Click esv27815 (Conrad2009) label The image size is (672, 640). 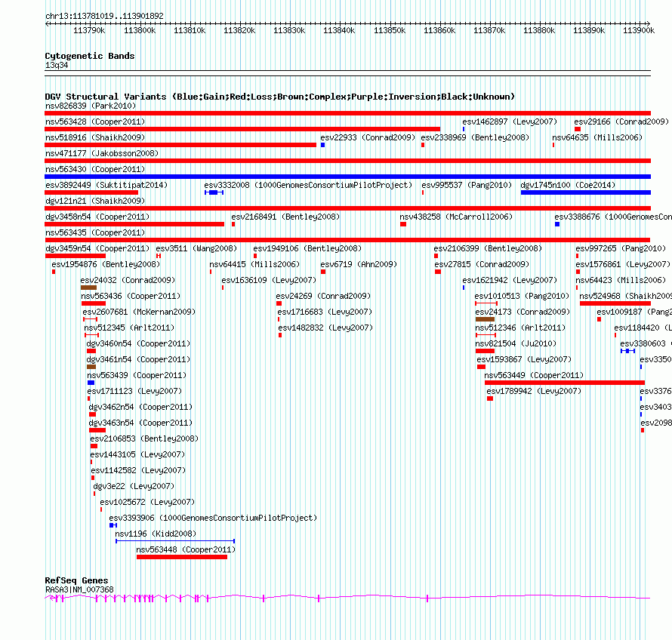point(482,264)
